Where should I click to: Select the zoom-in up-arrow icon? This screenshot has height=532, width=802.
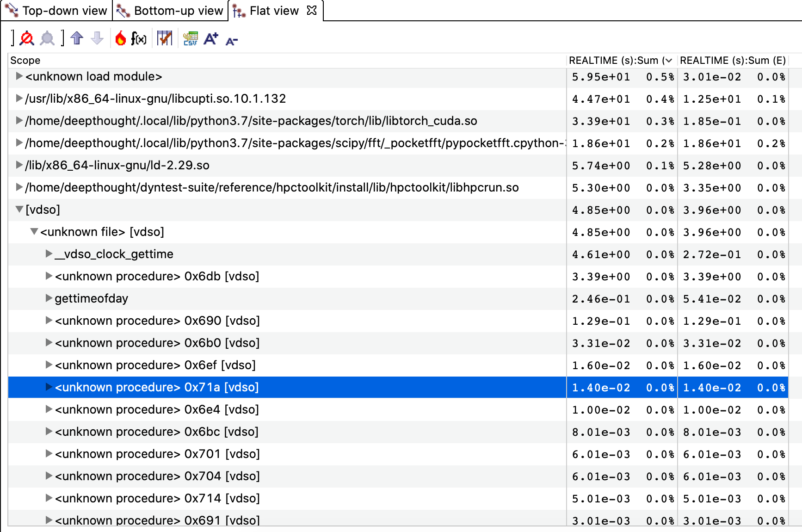(76, 38)
